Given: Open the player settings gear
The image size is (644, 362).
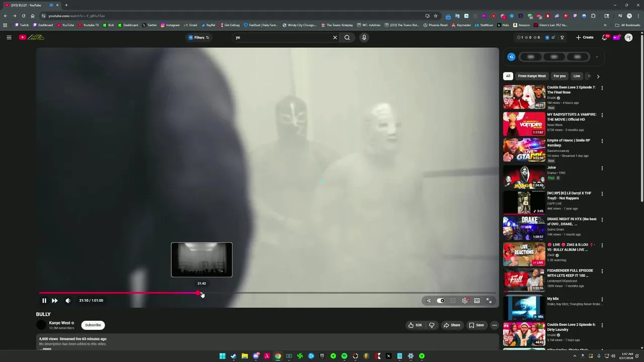Looking at the screenshot, I should tap(465, 301).
